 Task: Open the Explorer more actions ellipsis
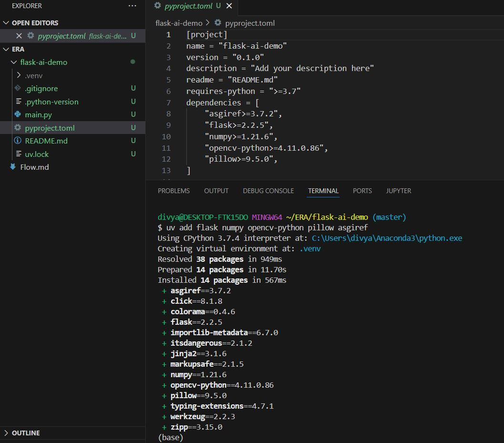click(132, 6)
